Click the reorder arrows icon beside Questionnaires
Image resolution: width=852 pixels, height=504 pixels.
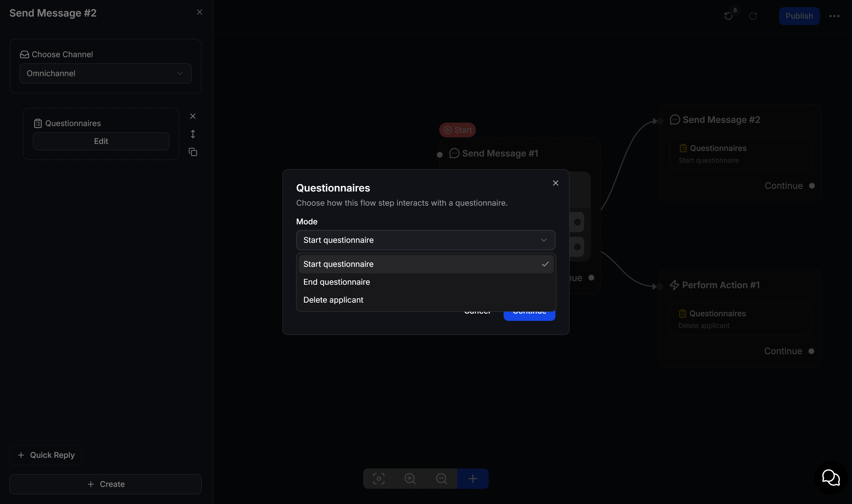(193, 134)
